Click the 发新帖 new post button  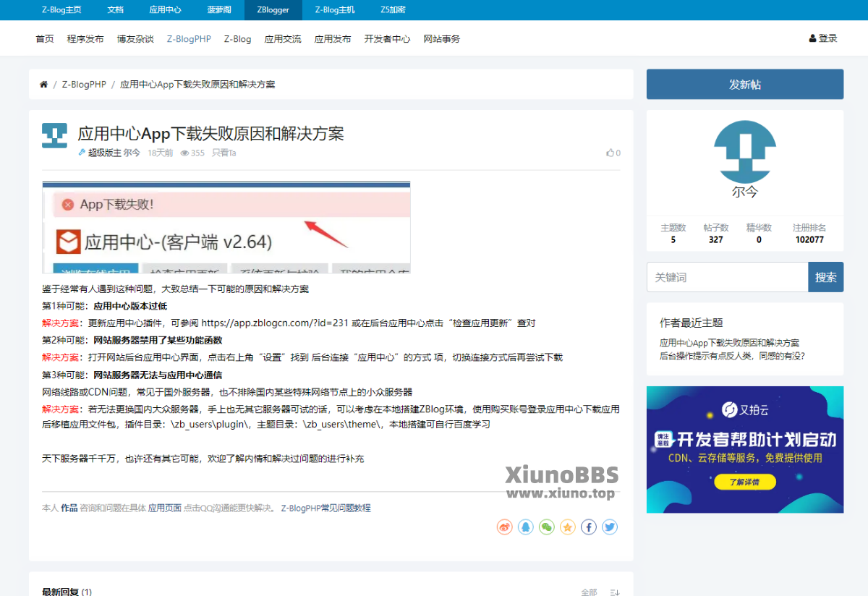coord(745,84)
